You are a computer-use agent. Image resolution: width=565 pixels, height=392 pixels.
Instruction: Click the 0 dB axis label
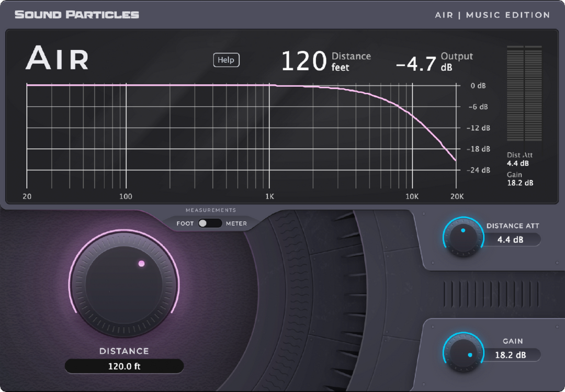click(x=478, y=86)
